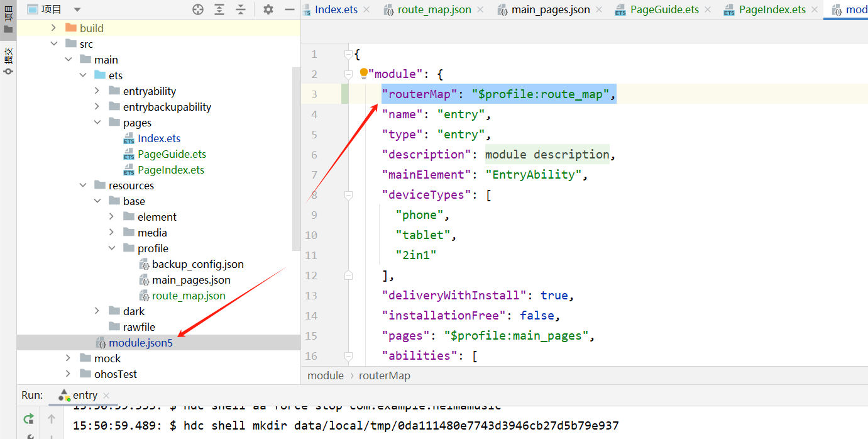Switch to the PageGuide.ets editor tab
Viewport: 868px width, 439px height.
point(664,9)
